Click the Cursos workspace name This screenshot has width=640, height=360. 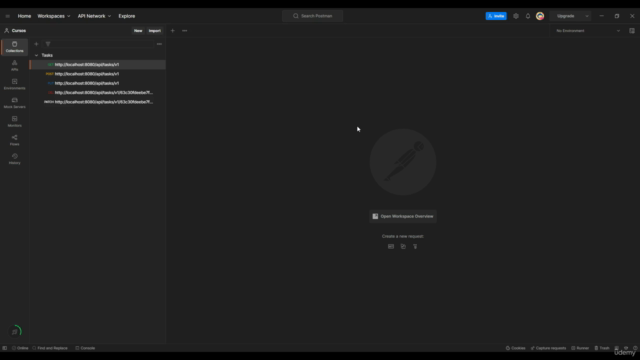19,31
